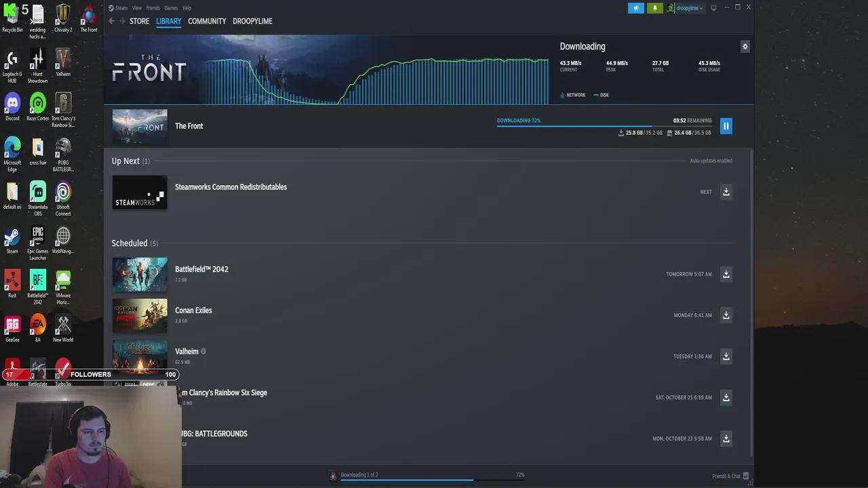The width and height of the screenshot is (868, 488).
Task: Download Rainbow Six Siege update now
Action: click(x=726, y=397)
